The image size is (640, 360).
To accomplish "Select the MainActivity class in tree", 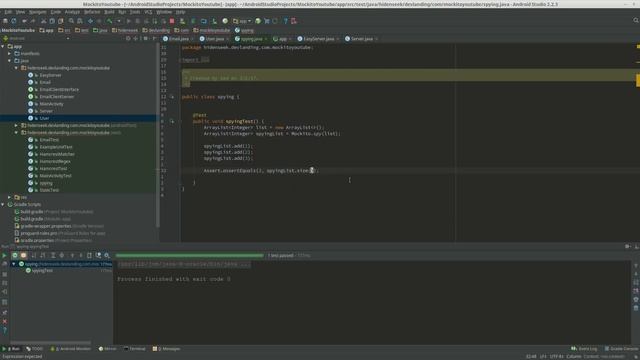I will click(x=51, y=104).
